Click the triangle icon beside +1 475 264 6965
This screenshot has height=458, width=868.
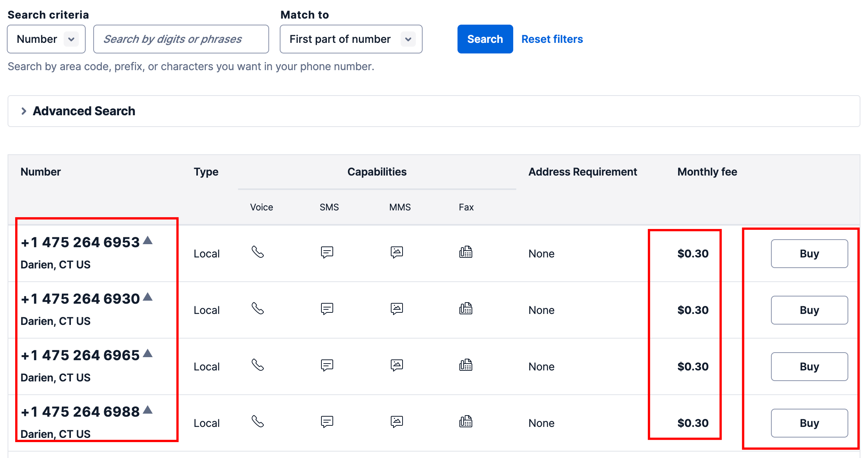(148, 353)
